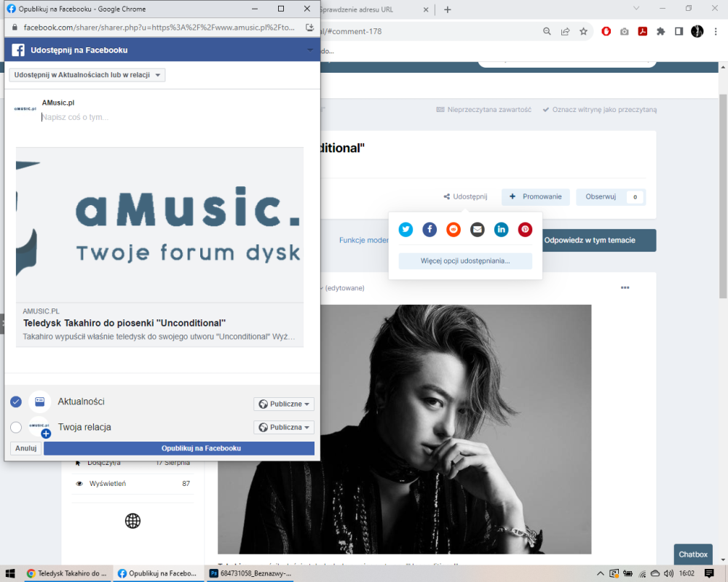Open the Chrome extensions puzzle icon
Image resolution: width=728 pixels, height=582 pixels.
tap(660, 31)
